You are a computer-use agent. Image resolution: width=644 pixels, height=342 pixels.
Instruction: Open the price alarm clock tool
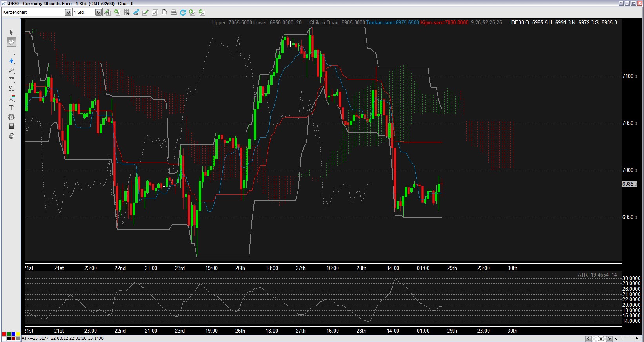coord(11,117)
